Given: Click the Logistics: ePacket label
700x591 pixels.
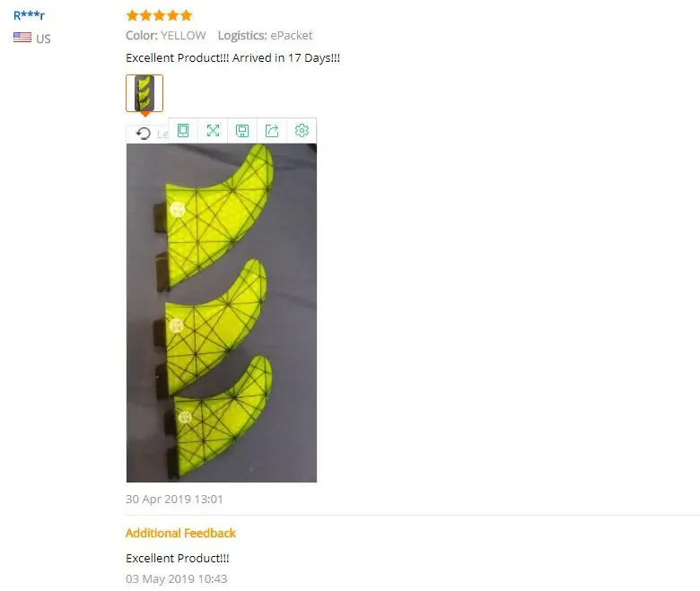Looking at the screenshot, I should pyautogui.click(x=265, y=36).
